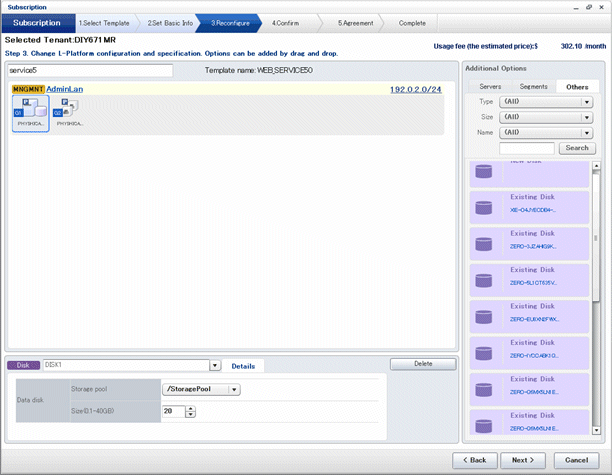Open the Type filter dropdown

pos(546,102)
